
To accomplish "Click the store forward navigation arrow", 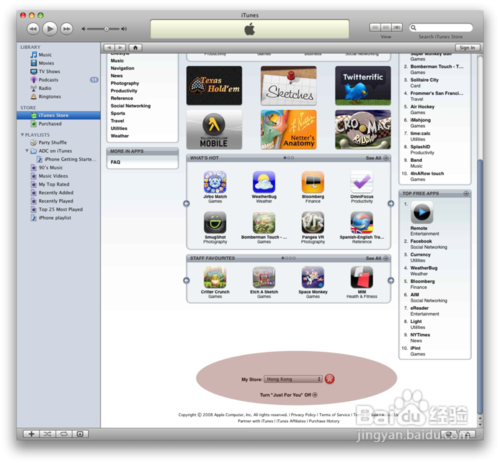I will (x=120, y=48).
